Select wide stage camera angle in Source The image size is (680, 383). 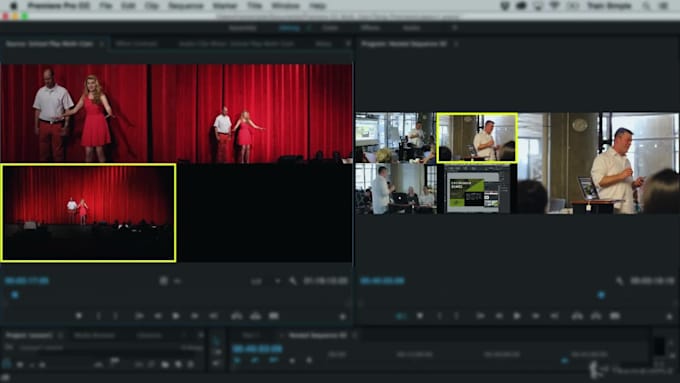(89, 213)
